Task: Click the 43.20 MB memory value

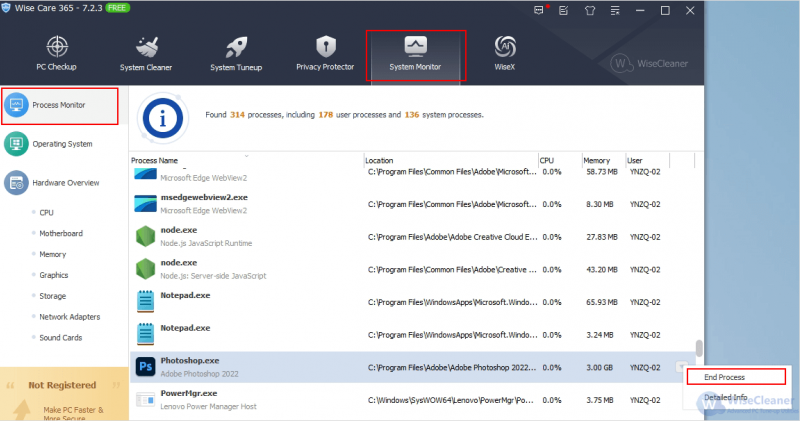Action: click(602, 269)
